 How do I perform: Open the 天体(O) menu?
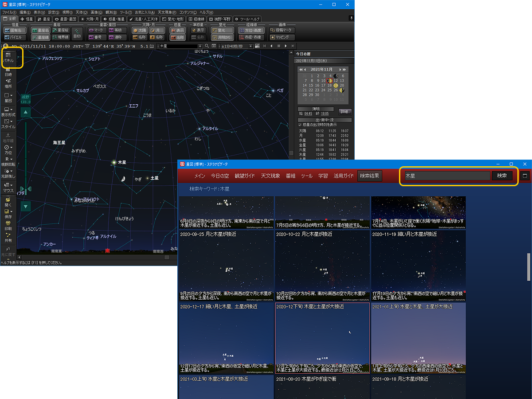click(x=82, y=12)
